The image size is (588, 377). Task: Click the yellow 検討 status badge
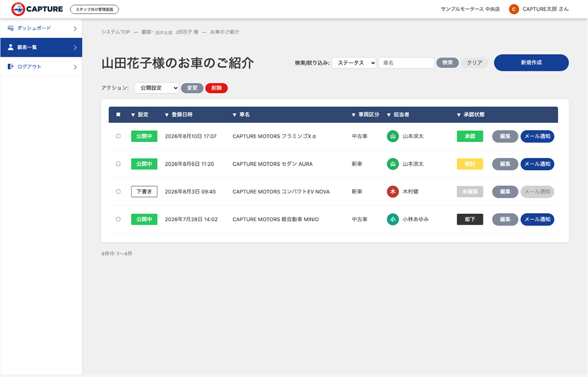click(470, 164)
